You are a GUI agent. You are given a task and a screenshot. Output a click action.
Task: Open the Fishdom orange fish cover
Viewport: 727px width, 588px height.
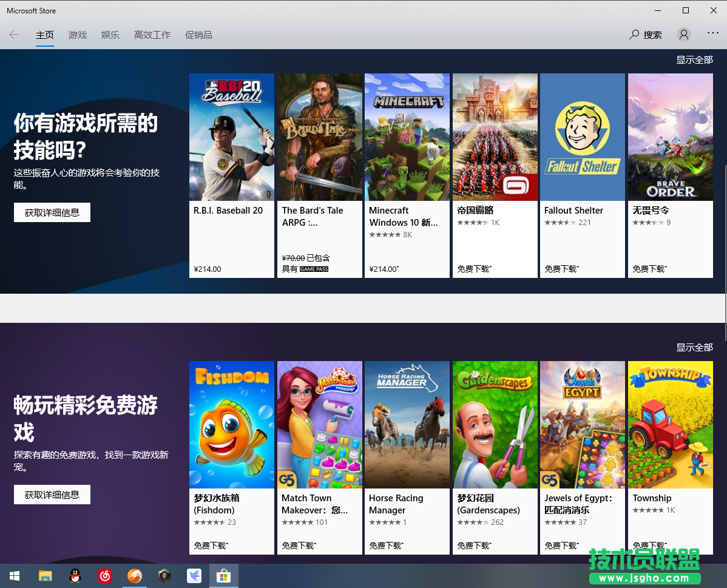232,425
